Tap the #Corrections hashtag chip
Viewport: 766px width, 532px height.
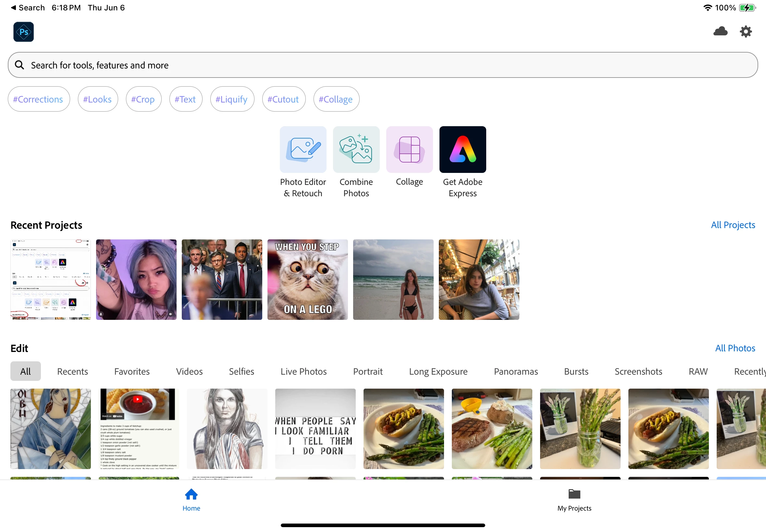tap(38, 99)
